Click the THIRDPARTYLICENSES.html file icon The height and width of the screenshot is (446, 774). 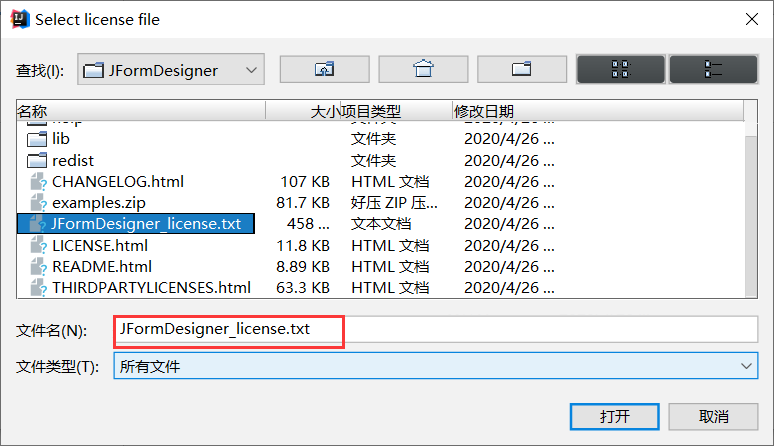[x=38, y=288]
